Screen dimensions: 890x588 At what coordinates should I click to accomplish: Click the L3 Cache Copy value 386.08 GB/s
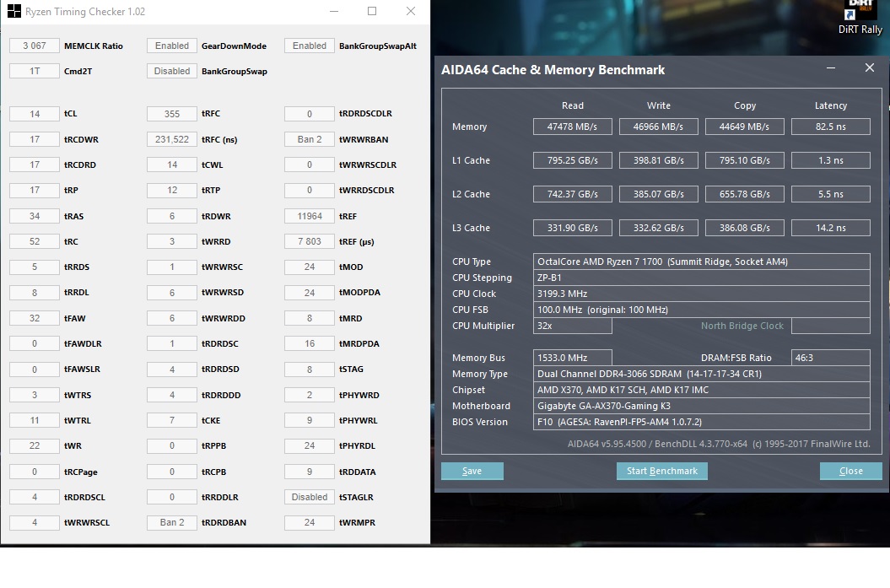(x=745, y=228)
